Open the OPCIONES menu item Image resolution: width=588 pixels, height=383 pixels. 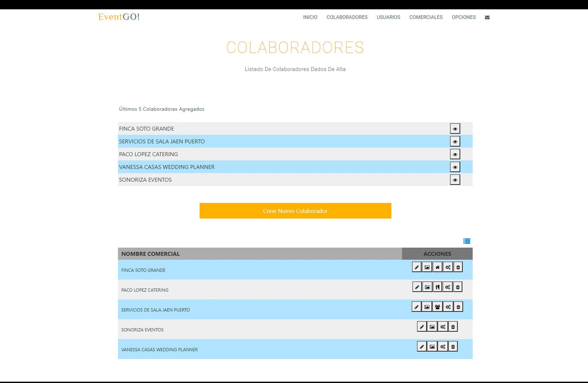point(464,17)
